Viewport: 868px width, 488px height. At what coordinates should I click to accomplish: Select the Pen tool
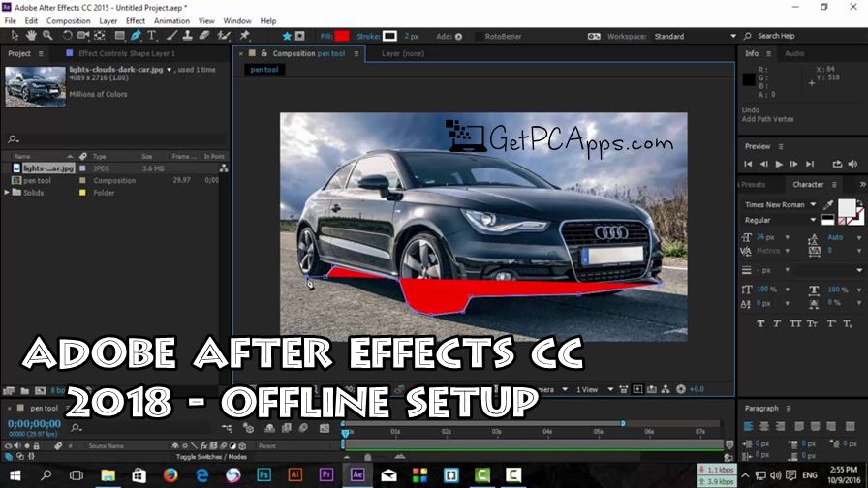click(136, 36)
